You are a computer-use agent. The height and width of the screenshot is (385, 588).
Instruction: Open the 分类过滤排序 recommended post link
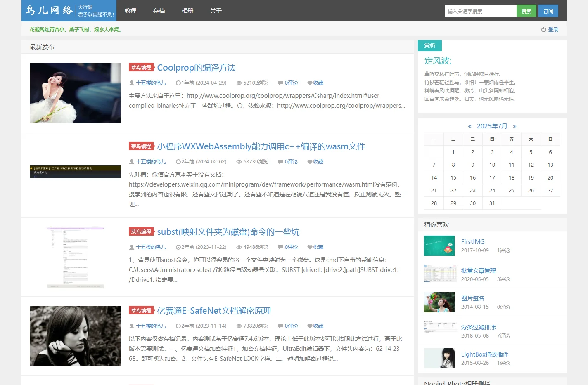coord(479,327)
